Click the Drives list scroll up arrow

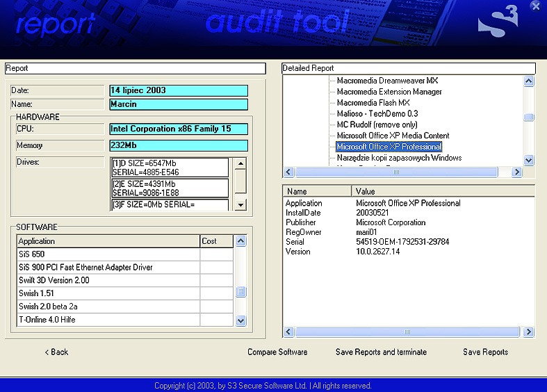click(240, 163)
